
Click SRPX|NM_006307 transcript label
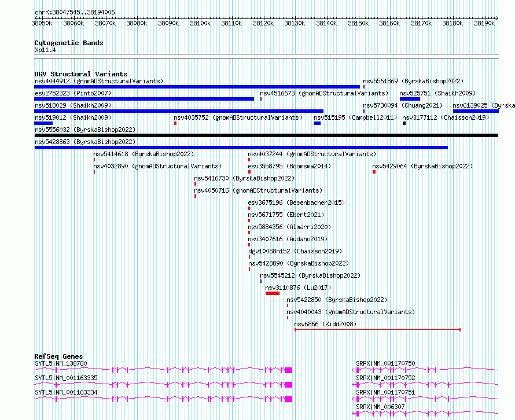(380, 407)
